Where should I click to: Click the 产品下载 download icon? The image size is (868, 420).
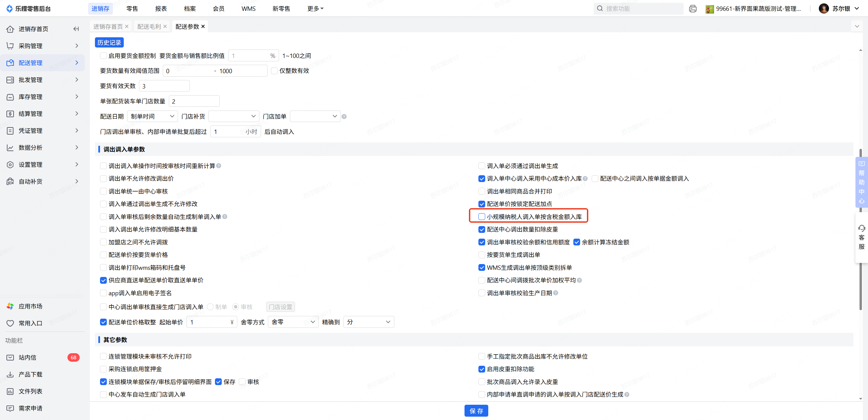10,374
